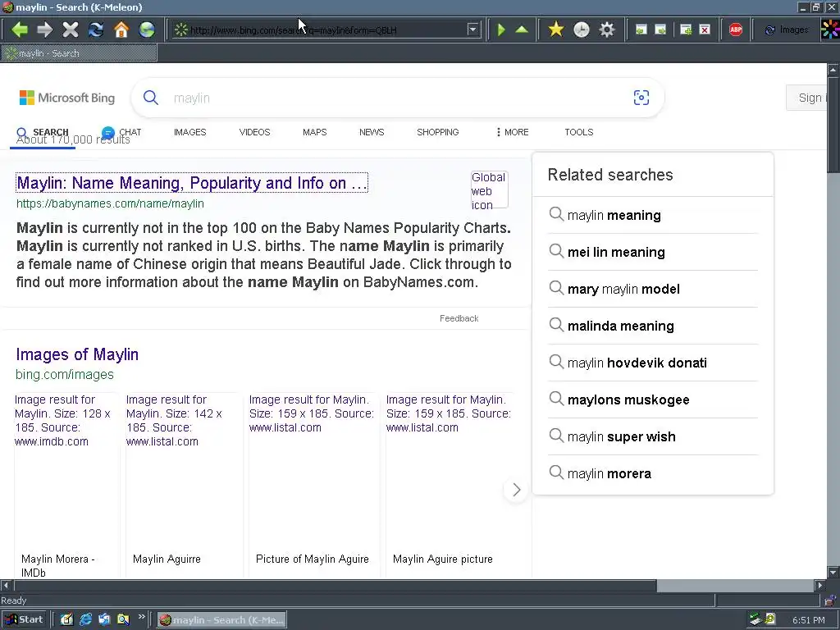Click the K-Meleon taskbar window button
The image size is (840, 630).
click(x=221, y=620)
